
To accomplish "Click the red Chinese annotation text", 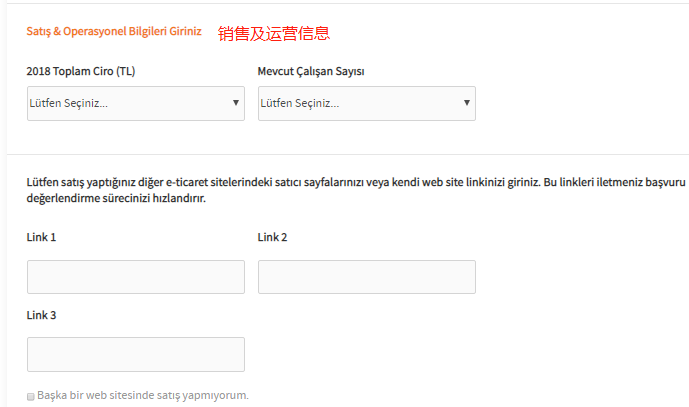I will [x=274, y=33].
